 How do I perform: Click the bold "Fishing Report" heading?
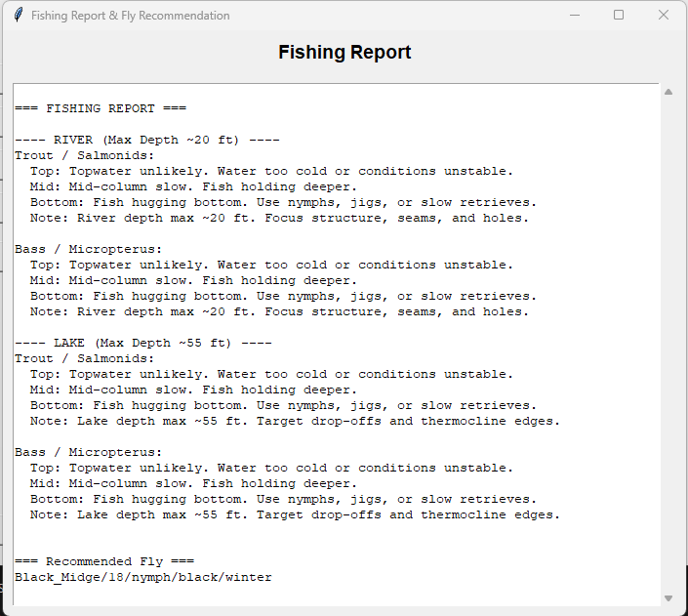tap(344, 53)
